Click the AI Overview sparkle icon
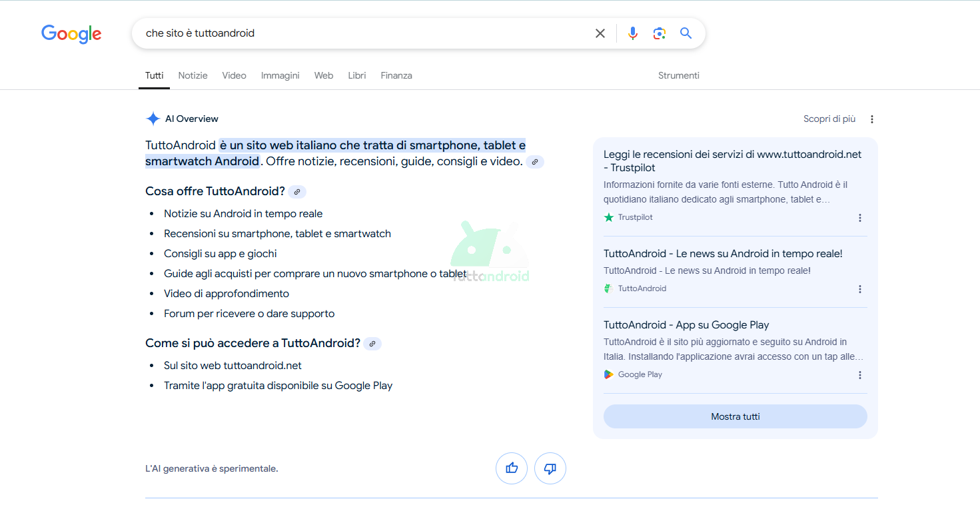 coord(153,119)
